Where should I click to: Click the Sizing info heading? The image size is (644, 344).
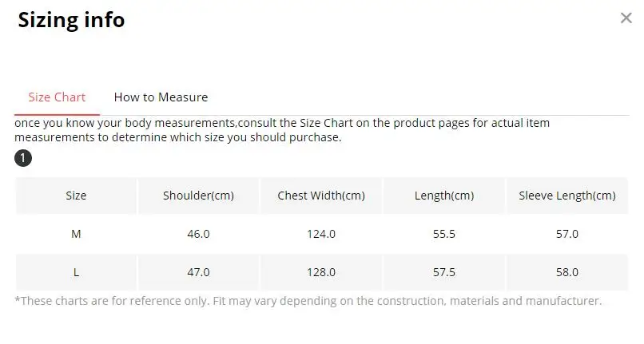(x=71, y=20)
